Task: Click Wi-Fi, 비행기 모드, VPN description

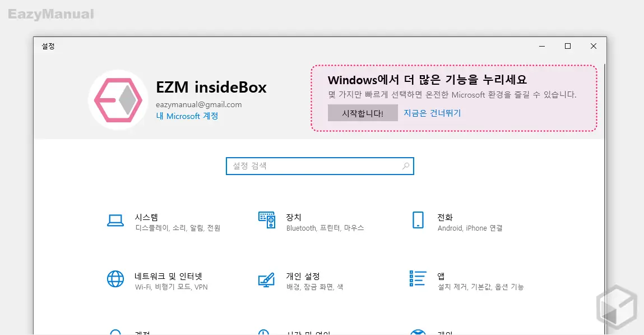Action: pos(172,287)
